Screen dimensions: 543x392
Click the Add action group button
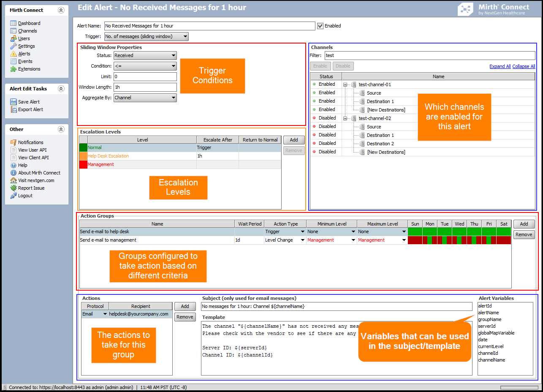(524, 224)
